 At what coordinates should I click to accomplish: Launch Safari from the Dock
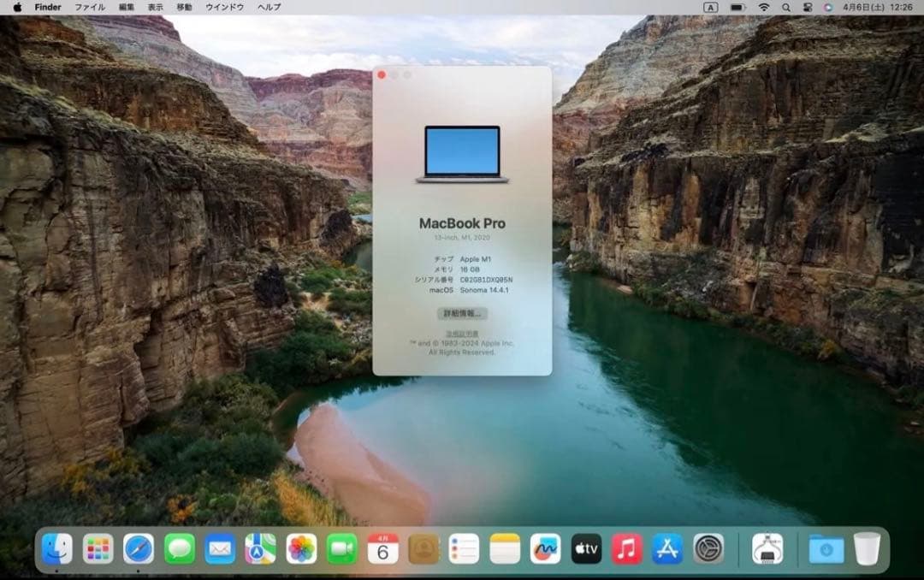click(x=139, y=548)
